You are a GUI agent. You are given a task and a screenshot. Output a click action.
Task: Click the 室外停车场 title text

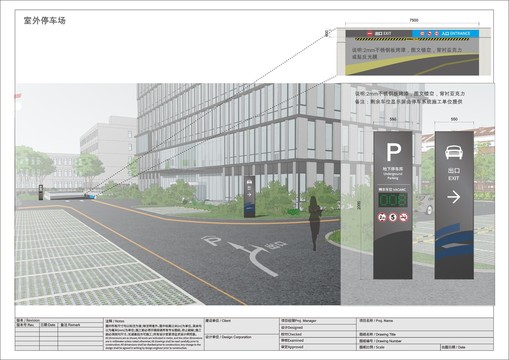click(45, 21)
